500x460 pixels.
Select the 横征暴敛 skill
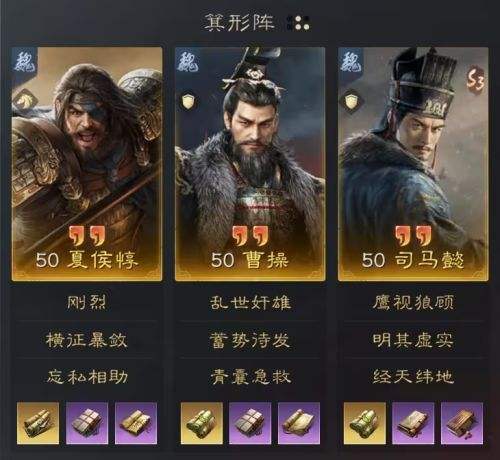(x=87, y=340)
